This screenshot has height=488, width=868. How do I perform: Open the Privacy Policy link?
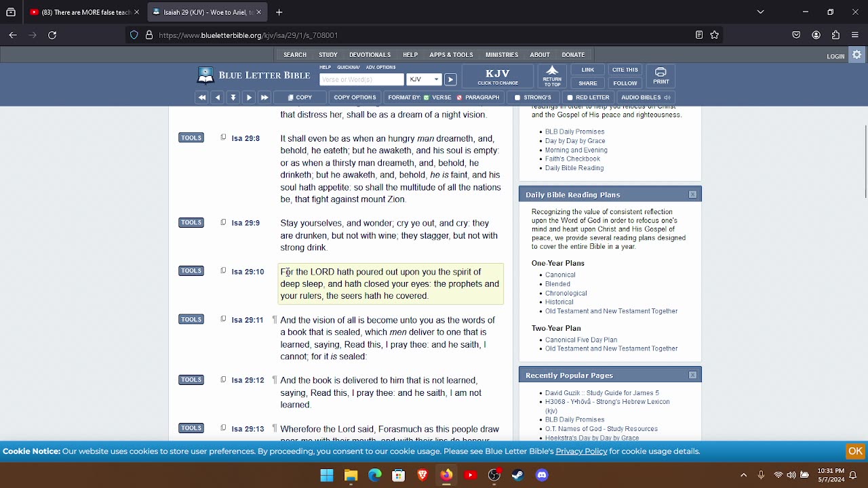(x=581, y=451)
